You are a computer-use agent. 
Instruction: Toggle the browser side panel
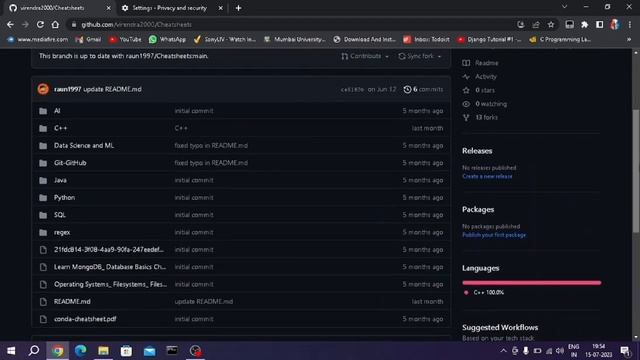click(600, 24)
